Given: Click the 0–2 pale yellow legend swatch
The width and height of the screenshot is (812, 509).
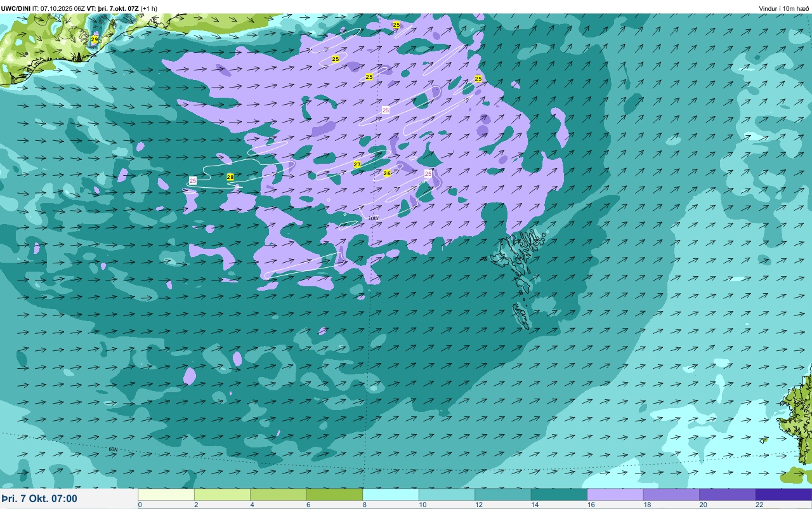Looking at the screenshot, I should click(166, 494).
